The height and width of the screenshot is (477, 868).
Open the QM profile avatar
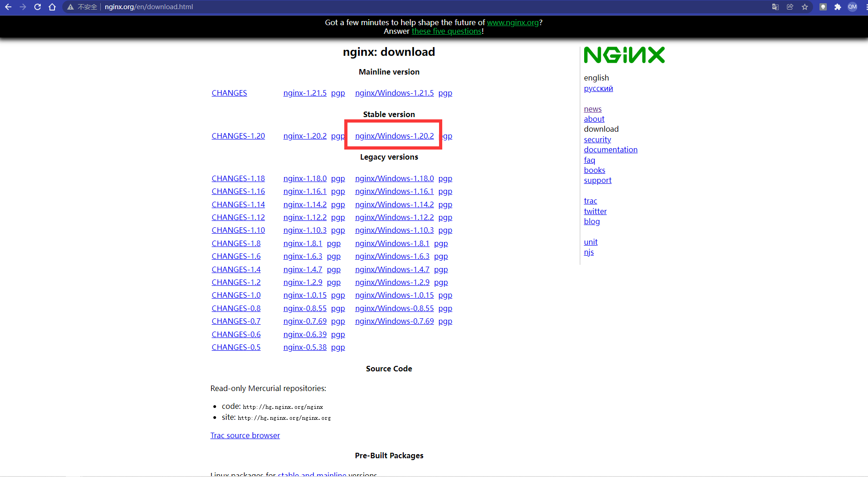[x=852, y=7]
